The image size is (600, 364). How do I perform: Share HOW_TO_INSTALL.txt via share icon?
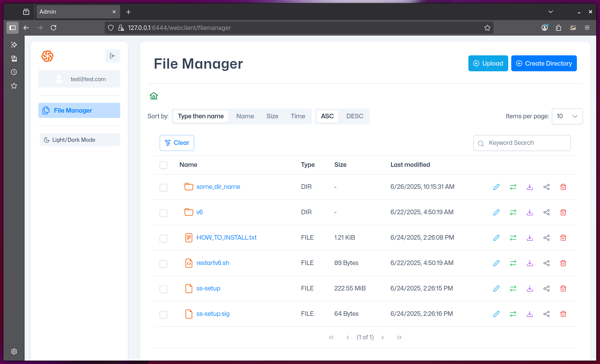coord(547,238)
